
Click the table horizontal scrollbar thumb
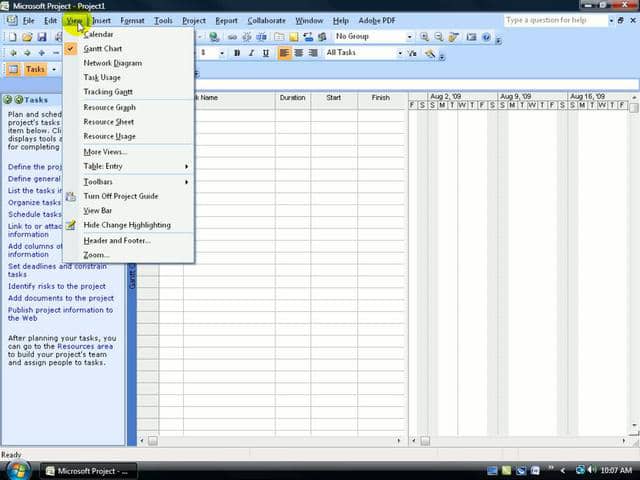153,441
